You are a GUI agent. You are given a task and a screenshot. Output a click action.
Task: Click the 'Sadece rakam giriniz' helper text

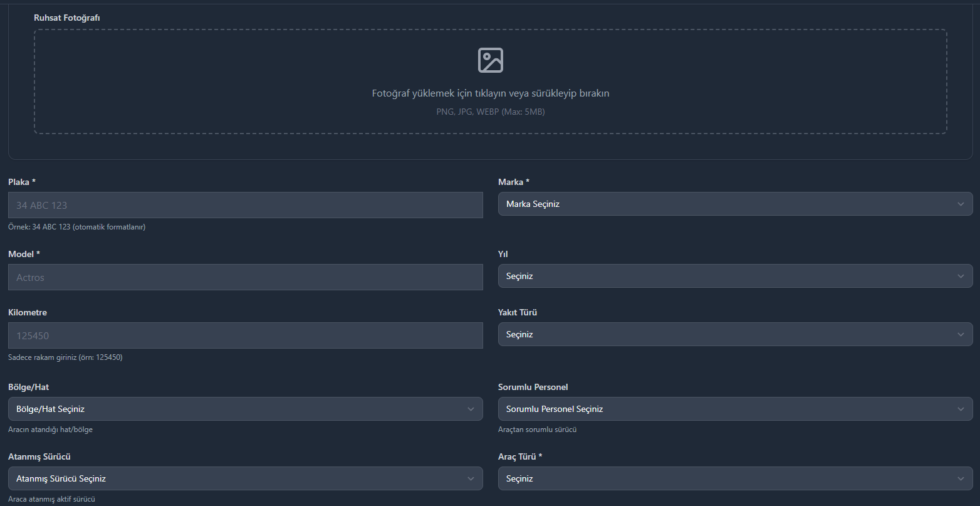click(65, 357)
